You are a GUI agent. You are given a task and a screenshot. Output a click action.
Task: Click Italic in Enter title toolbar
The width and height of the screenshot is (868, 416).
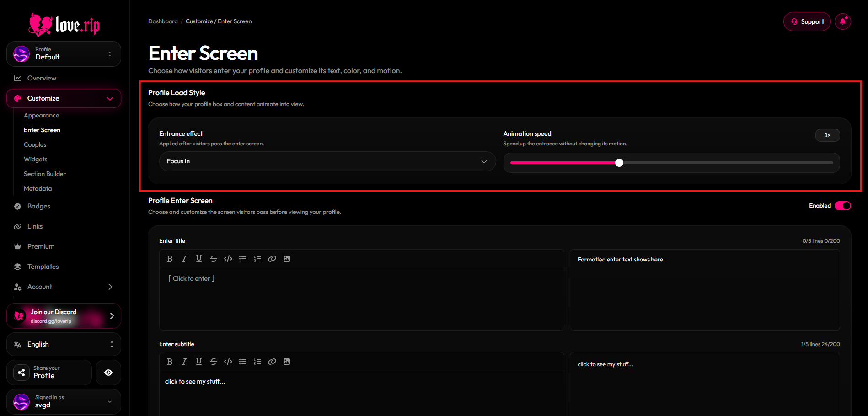(x=184, y=259)
